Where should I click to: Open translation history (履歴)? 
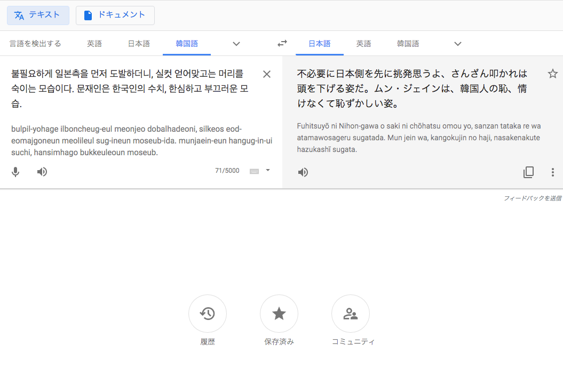[x=208, y=314]
